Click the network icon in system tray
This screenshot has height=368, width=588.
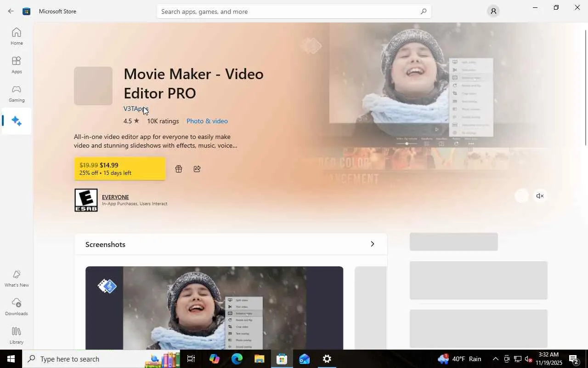[518, 359]
